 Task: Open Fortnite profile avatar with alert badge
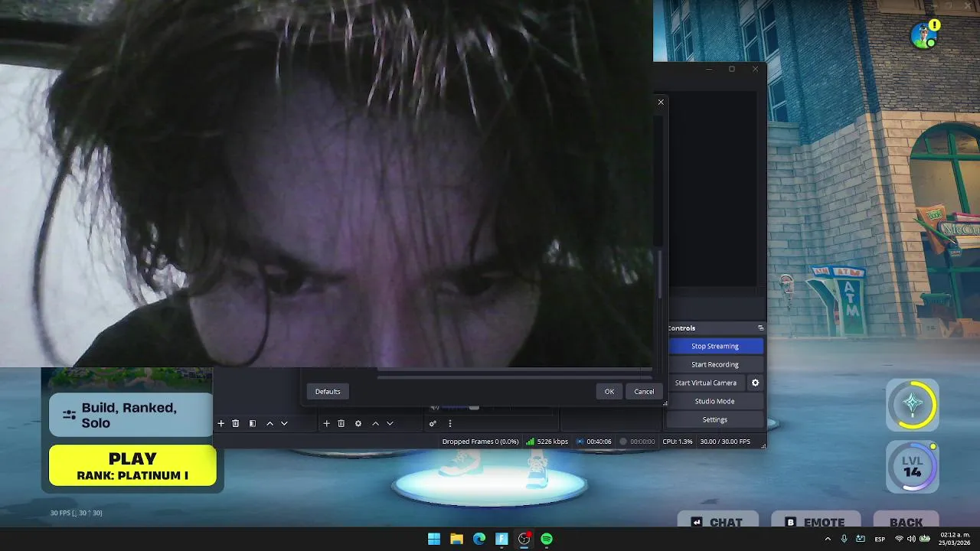pyautogui.click(x=925, y=34)
